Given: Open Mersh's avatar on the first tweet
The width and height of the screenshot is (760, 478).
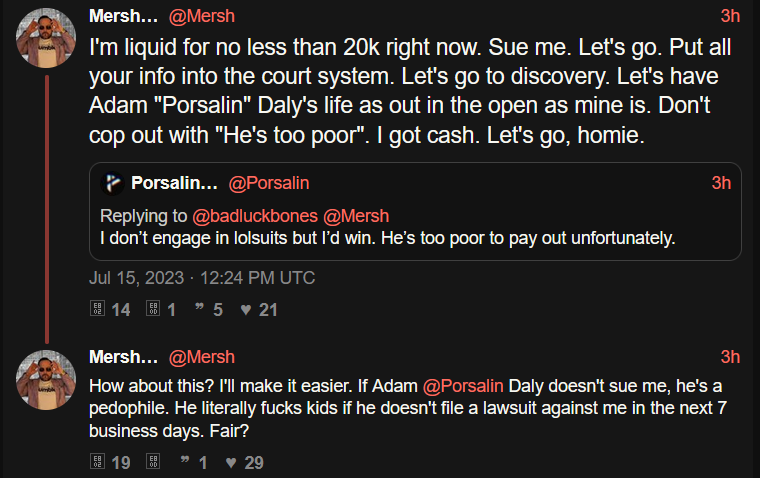Looking at the screenshot, I should [45, 39].
